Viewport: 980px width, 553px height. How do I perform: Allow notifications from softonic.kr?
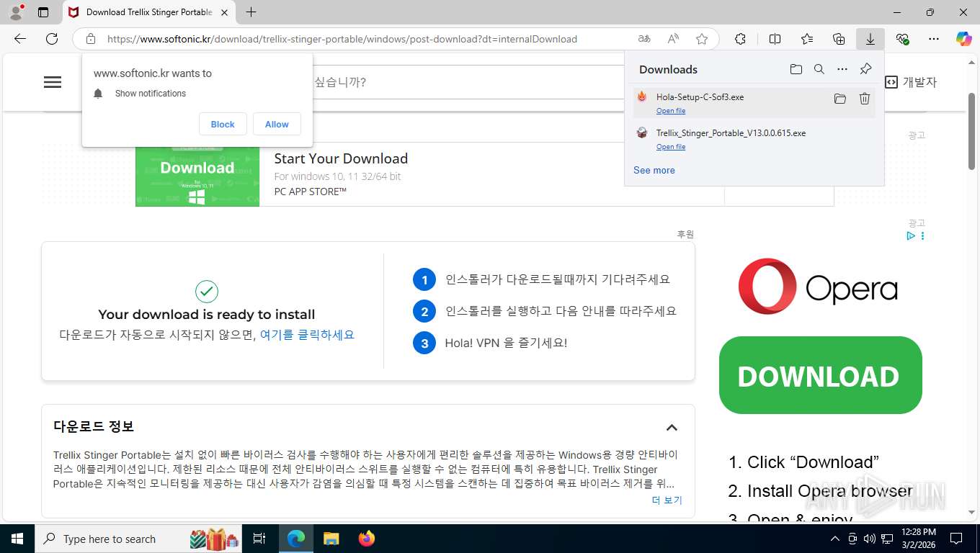point(277,124)
